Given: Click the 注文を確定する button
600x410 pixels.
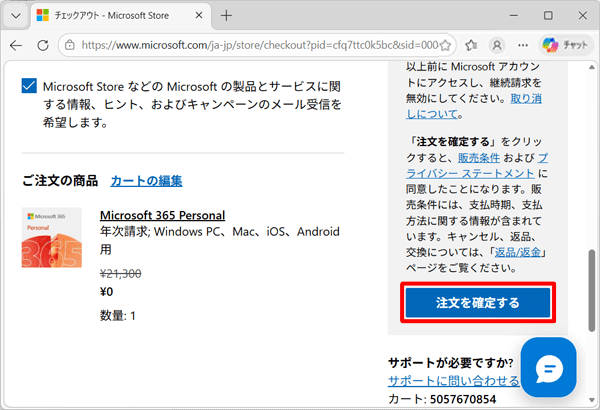Looking at the screenshot, I should [x=477, y=302].
